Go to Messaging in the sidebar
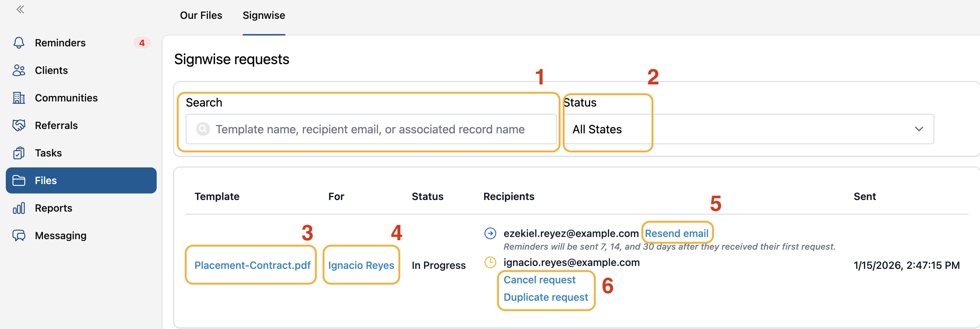Screen dimensions: 980x329 (81, 236)
